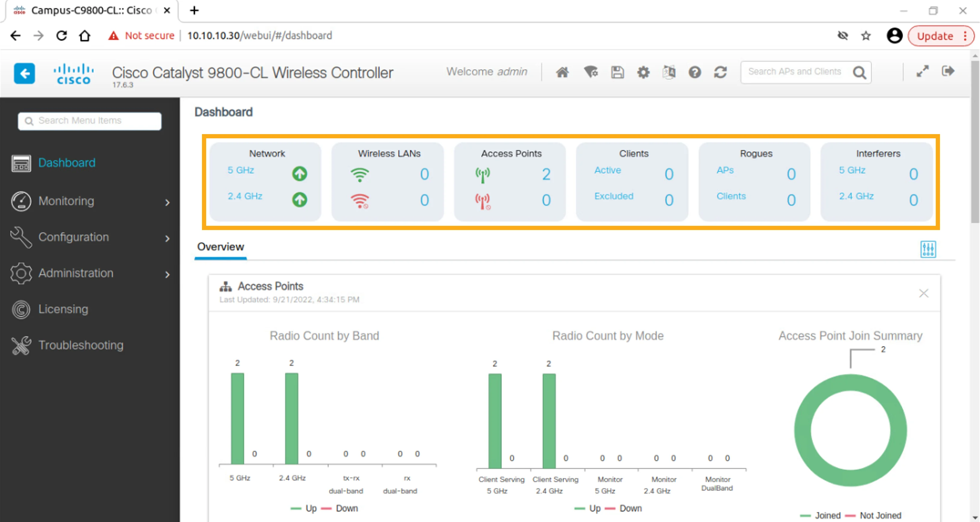Open the Active clients link
The width and height of the screenshot is (980, 522).
tap(608, 170)
